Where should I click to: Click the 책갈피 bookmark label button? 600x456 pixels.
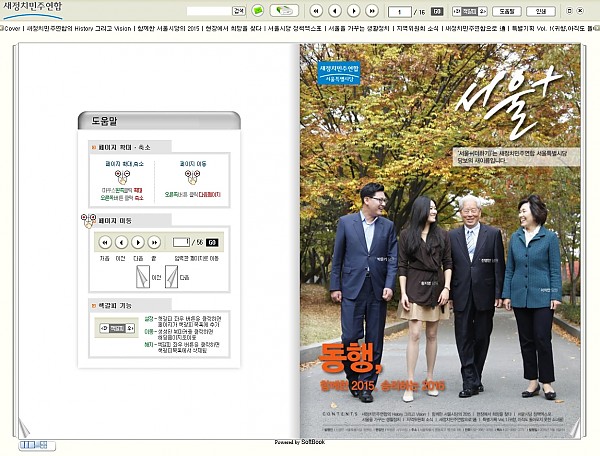470,11
